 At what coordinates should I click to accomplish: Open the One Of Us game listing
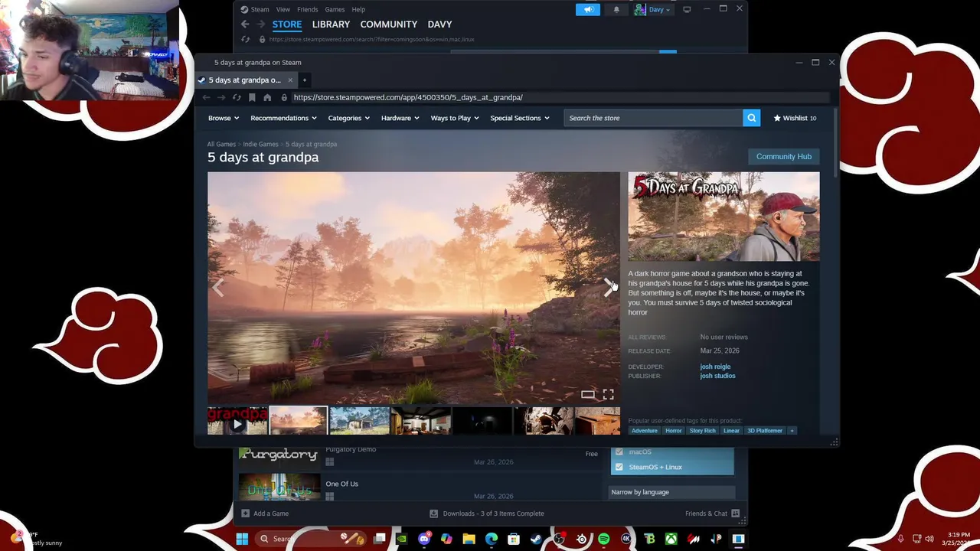[x=420, y=487]
